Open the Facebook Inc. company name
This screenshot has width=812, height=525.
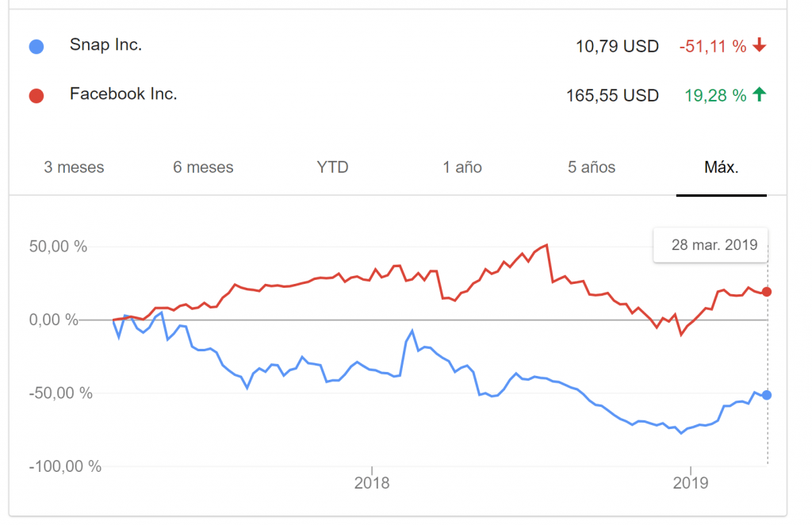[x=123, y=94]
